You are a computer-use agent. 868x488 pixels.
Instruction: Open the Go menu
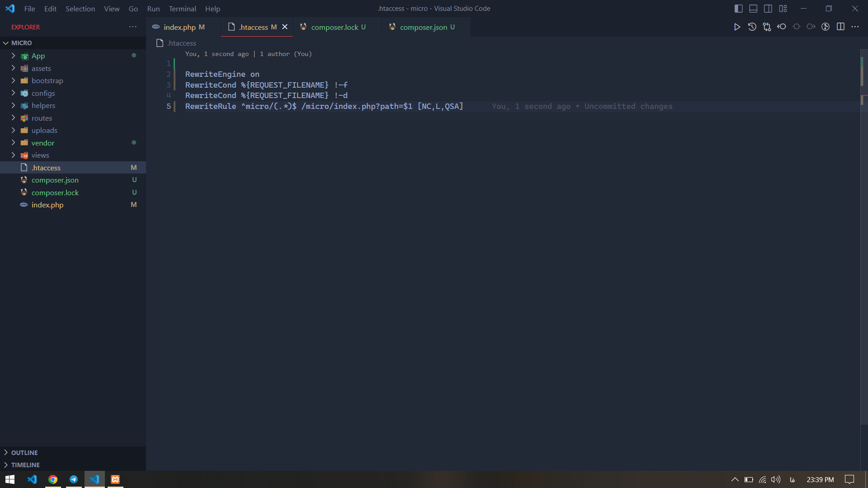133,9
